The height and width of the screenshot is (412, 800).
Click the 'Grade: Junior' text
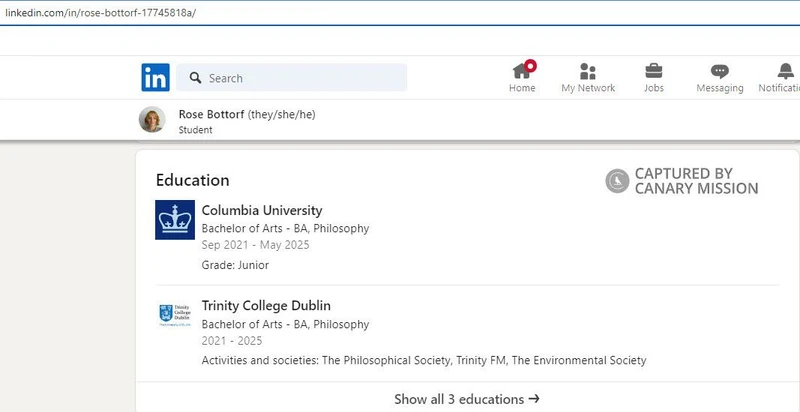[x=235, y=265]
